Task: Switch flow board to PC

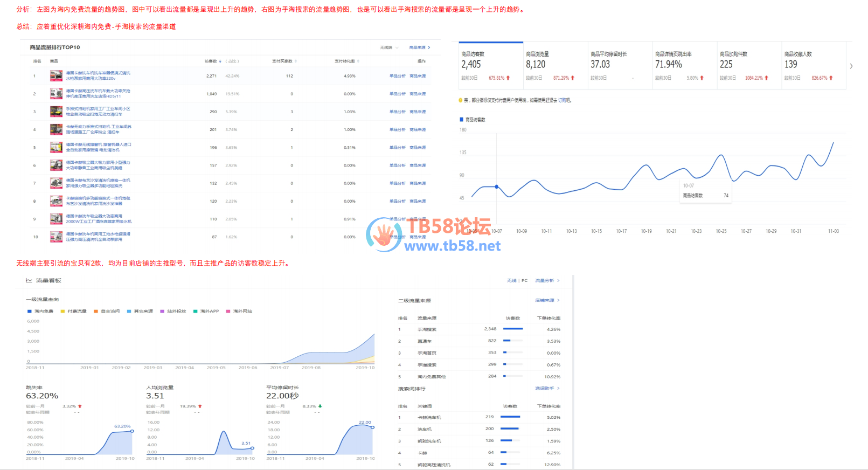Action: click(524, 280)
